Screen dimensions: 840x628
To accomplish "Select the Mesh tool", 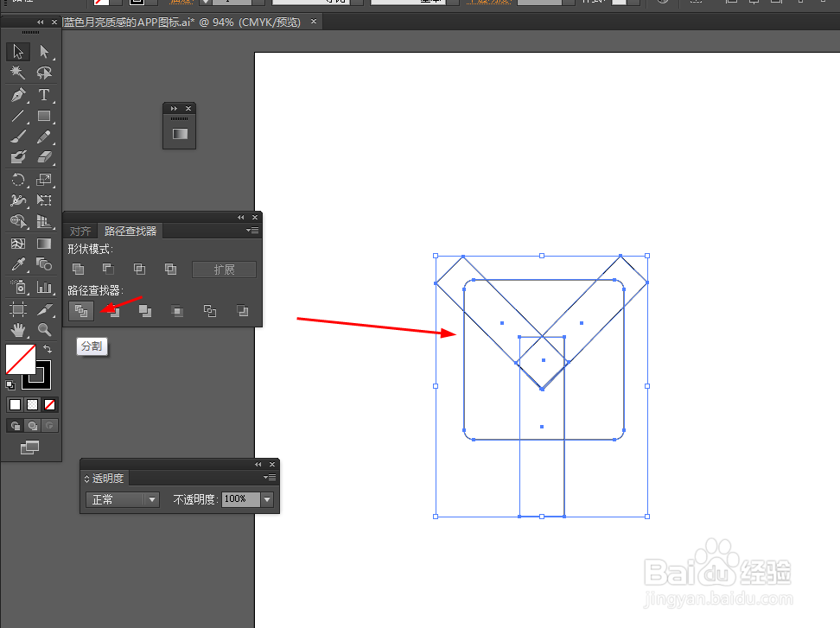I will click(17, 244).
